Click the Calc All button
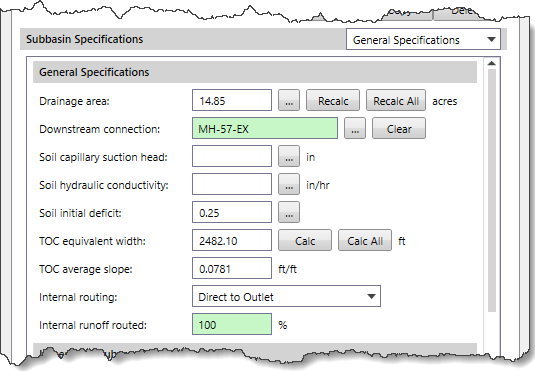This screenshot has width=535, height=371. click(365, 241)
